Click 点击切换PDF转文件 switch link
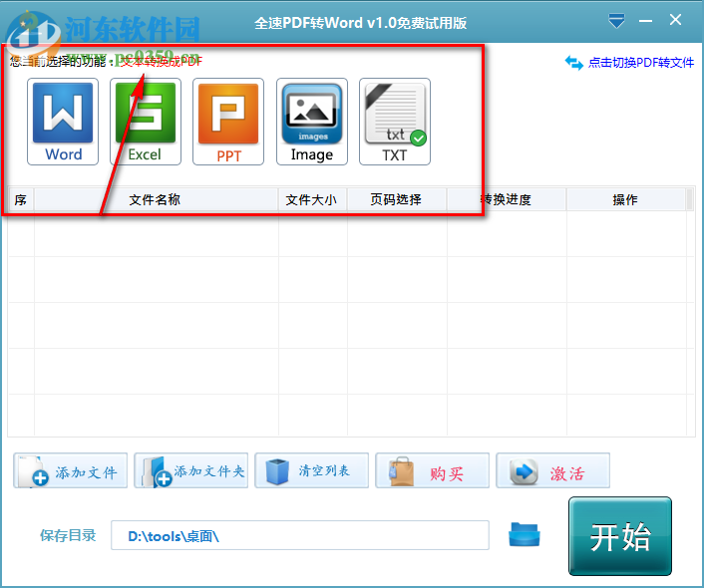The image size is (704, 588). tap(629, 63)
